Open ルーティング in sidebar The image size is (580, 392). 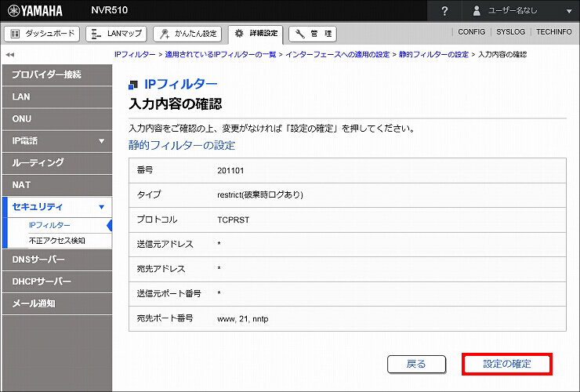pos(57,163)
